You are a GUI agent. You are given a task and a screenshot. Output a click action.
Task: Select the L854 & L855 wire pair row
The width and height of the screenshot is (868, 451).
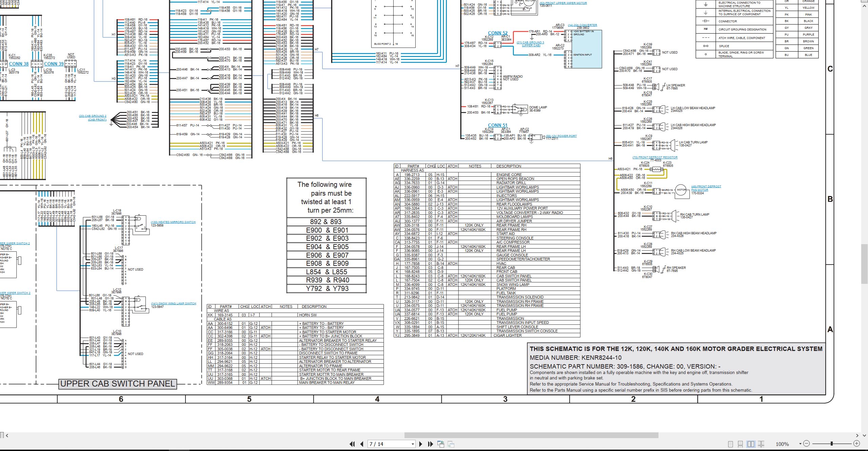(326, 272)
